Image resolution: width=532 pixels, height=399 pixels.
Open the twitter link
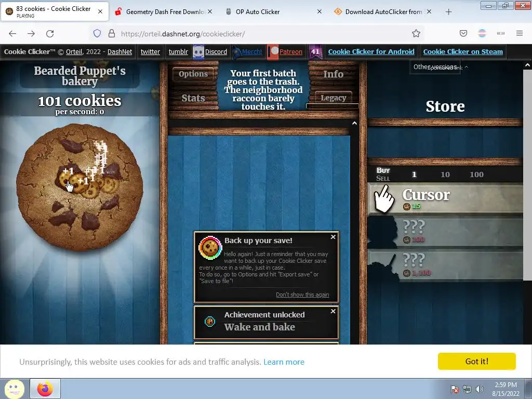150,51
